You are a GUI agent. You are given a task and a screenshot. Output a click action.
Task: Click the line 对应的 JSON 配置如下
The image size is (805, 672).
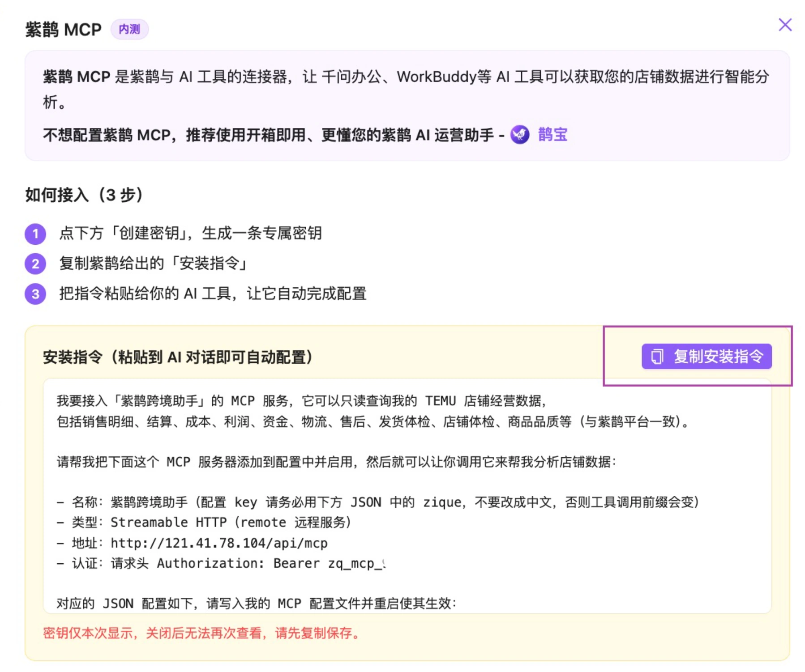coord(256,603)
